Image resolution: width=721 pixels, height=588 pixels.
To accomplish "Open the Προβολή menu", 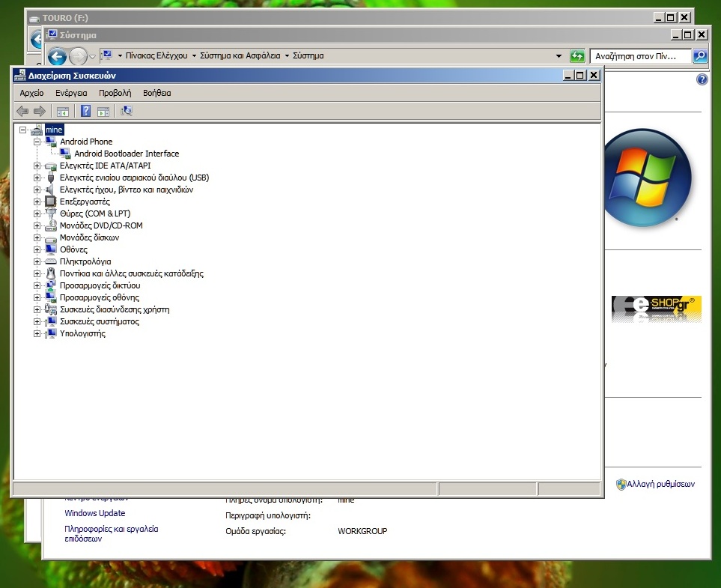I will pos(115,93).
